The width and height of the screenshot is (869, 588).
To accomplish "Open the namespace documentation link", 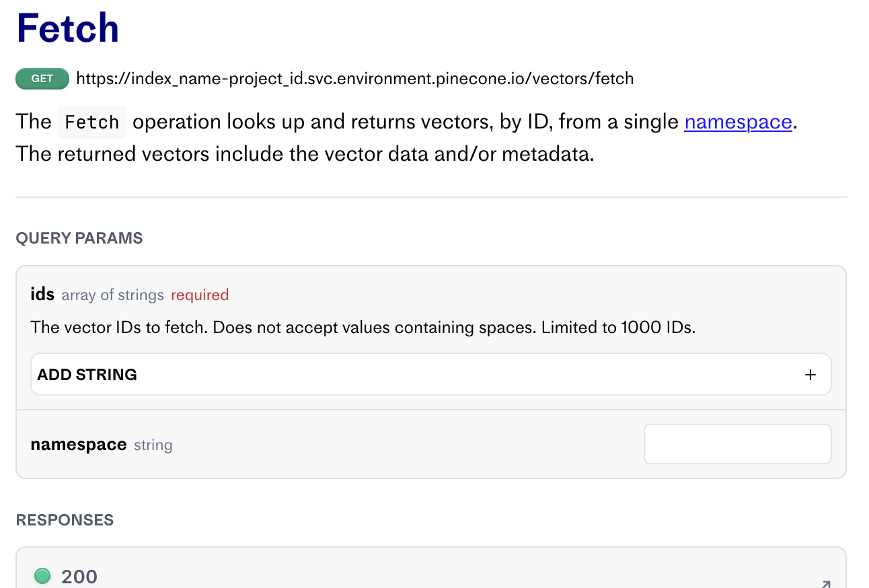I will point(738,122).
